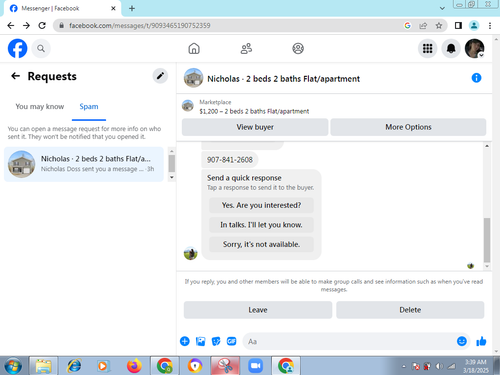Open the Facebook menu grid icon
This screenshot has width=500, height=375.
[428, 49]
